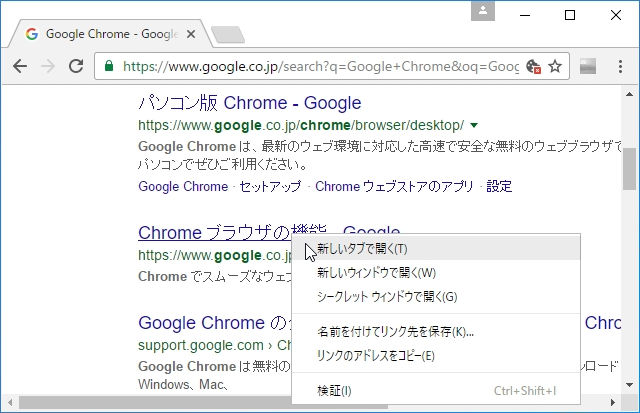Click the blocked cookies icon in address bar
The image size is (640, 413).
[533, 66]
